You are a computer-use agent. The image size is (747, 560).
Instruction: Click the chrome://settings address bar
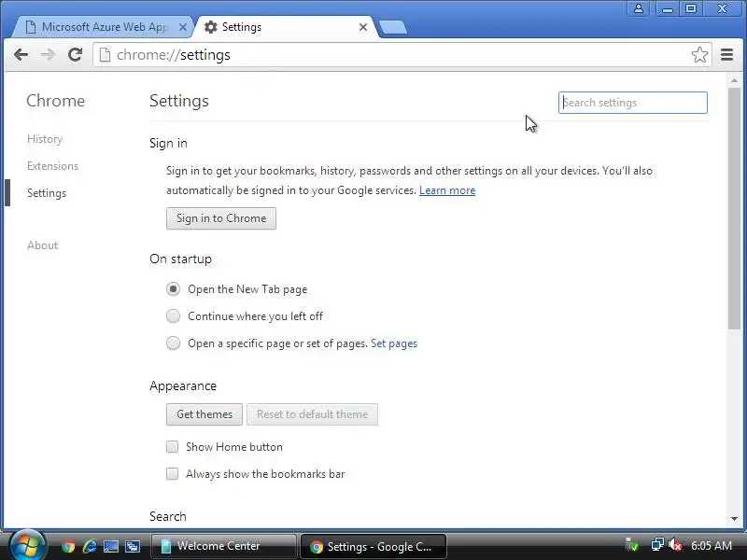pyautogui.click(x=401, y=55)
